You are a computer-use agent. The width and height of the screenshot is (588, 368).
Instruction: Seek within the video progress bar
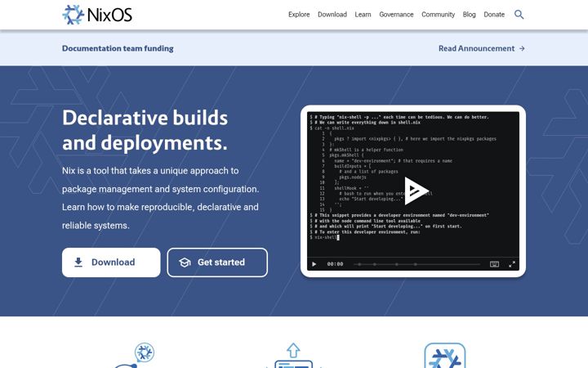[416, 264]
